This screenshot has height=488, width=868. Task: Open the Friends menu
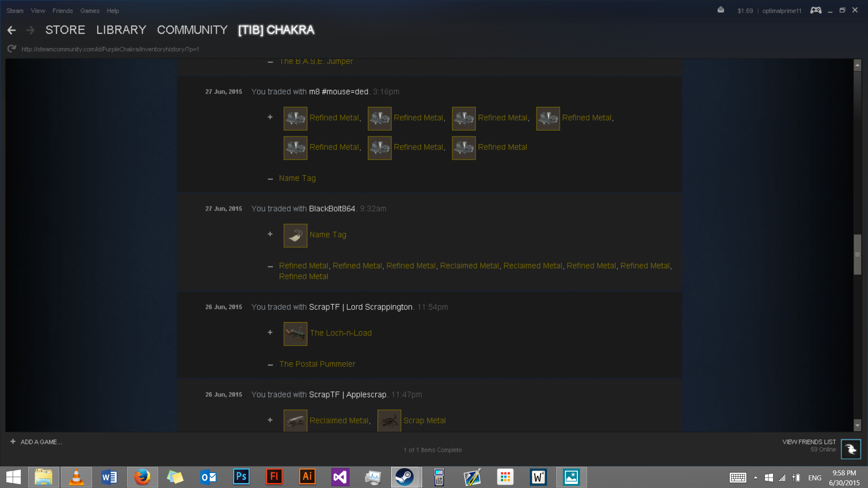coord(62,10)
